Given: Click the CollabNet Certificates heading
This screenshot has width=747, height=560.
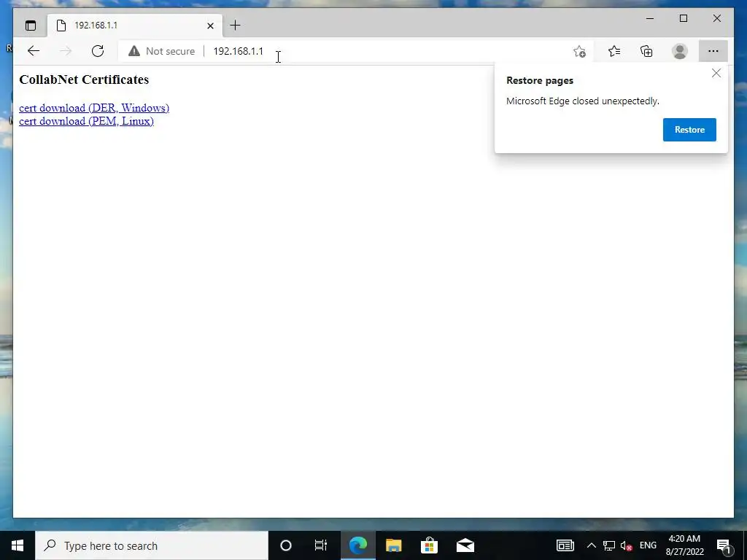Looking at the screenshot, I should (x=84, y=79).
